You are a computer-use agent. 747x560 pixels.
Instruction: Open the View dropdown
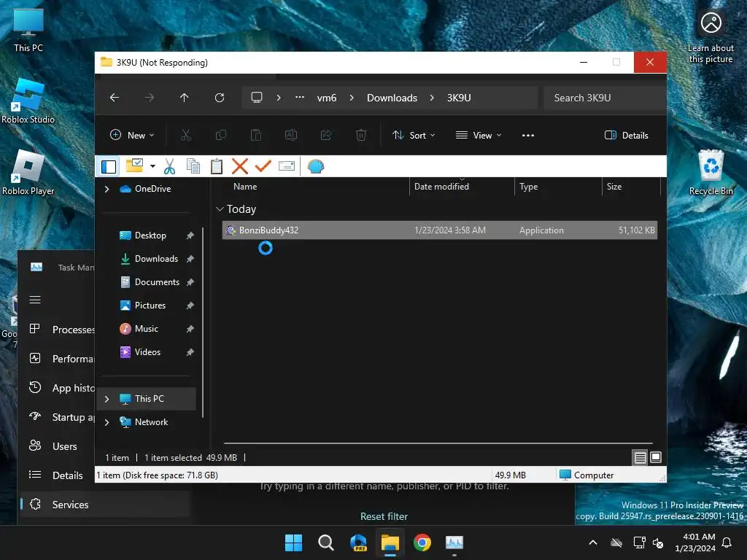coord(479,135)
